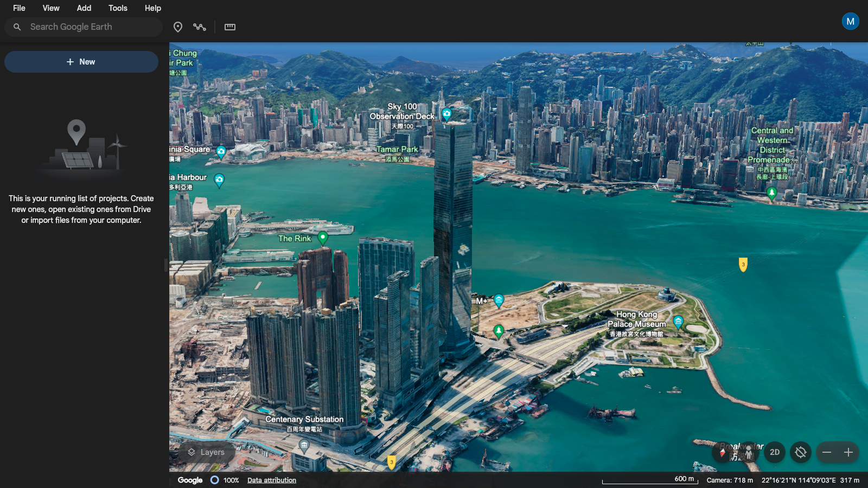Open the Tools menu

[118, 8]
